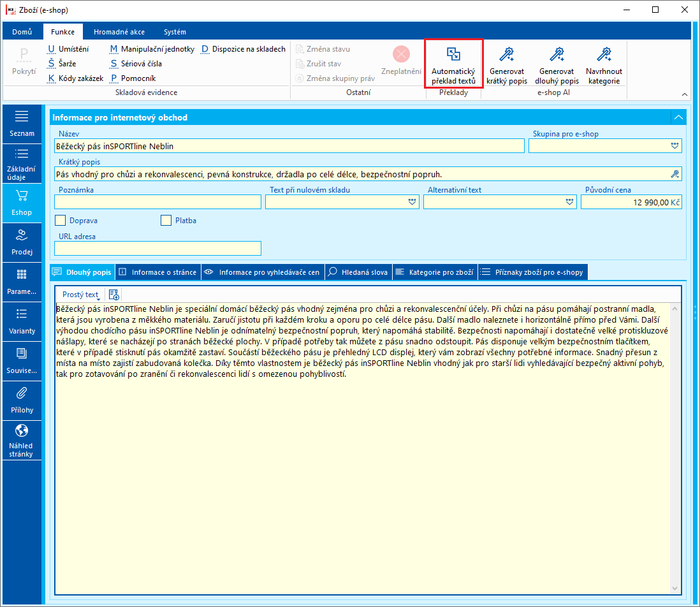Open the Seznam list view in sidebar

click(22, 124)
